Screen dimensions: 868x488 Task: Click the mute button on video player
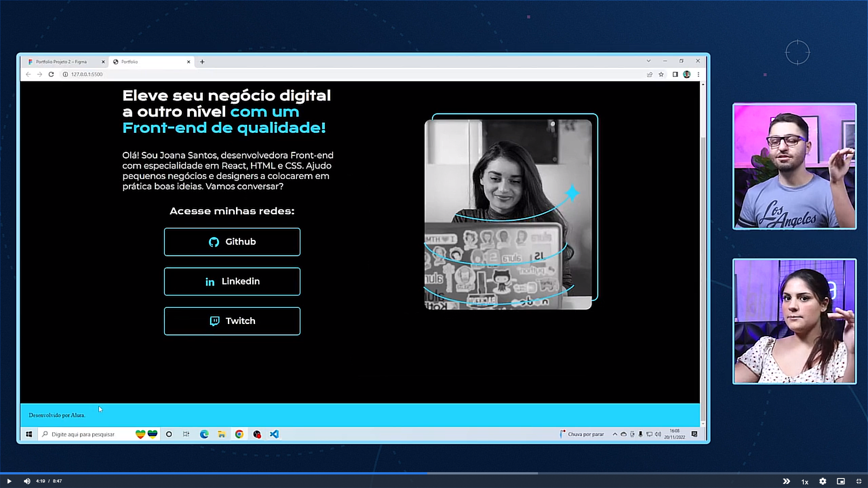click(26, 481)
